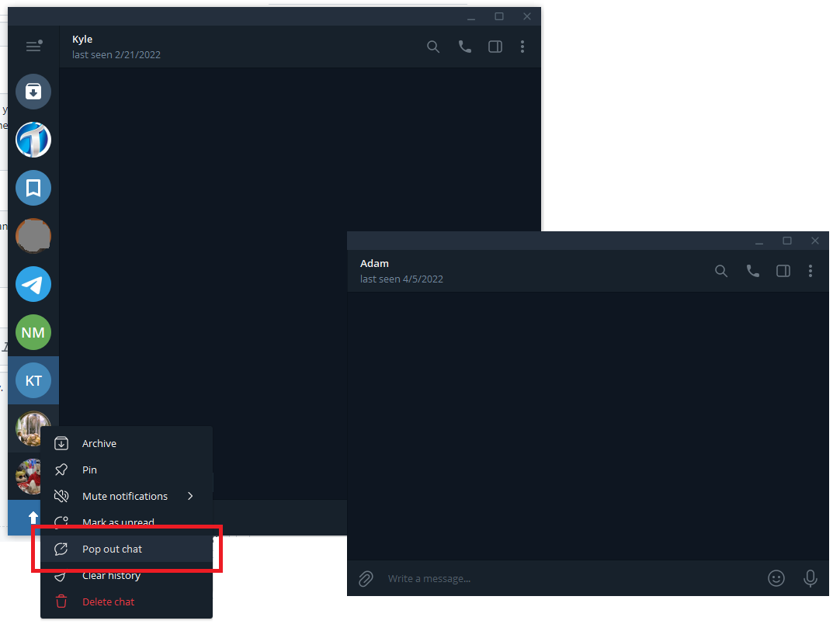This screenshot has height=624, width=840.
Task: Choose Mark as unread in the context menu
Action: [117, 522]
